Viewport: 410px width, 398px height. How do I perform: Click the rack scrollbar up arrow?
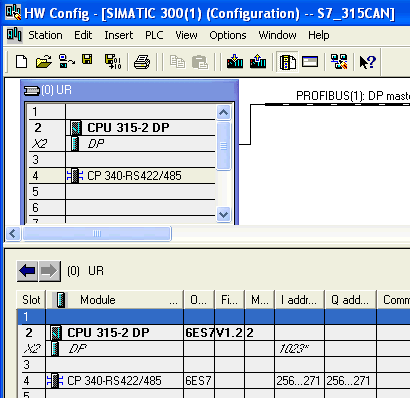pyautogui.click(x=223, y=112)
